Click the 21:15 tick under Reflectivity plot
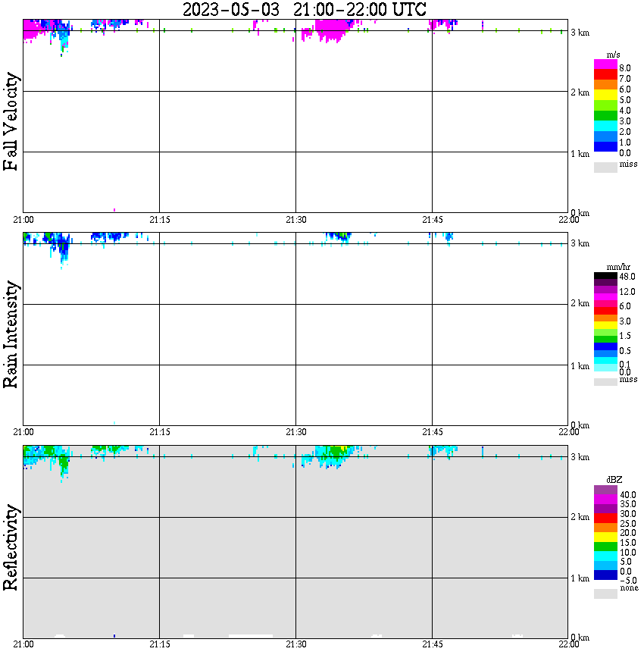Image resolution: width=644 pixels, height=658 pixels. [159, 644]
